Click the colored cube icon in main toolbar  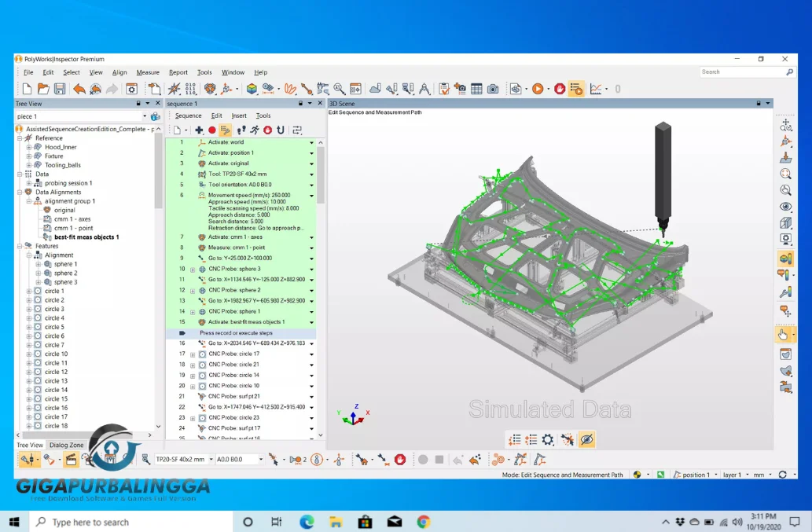[252, 89]
